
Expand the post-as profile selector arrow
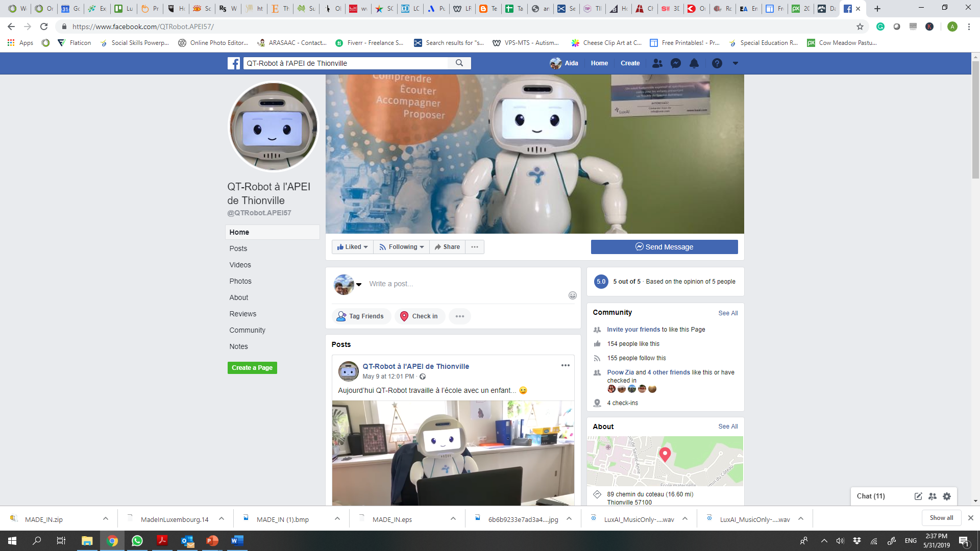(359, 285)
